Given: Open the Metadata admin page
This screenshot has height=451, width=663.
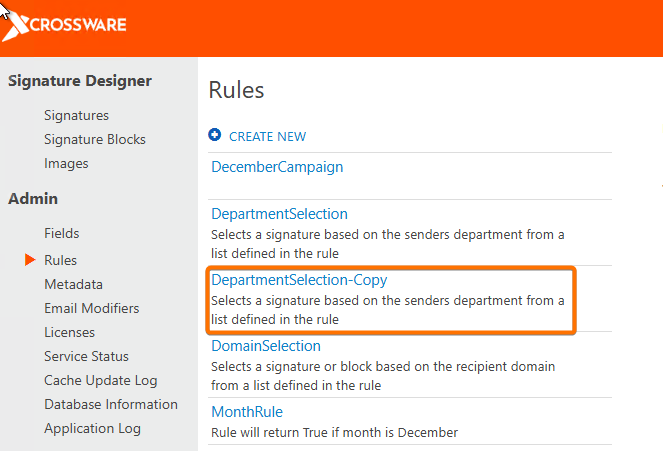Looking at the screenshot, I should coord(73,285).
